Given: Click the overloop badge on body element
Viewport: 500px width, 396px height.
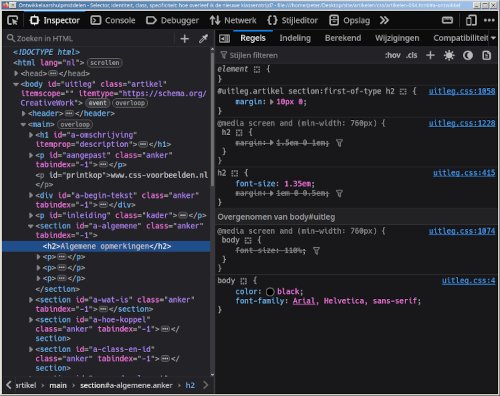Looking at the screenshot, I should coord(130,103).
